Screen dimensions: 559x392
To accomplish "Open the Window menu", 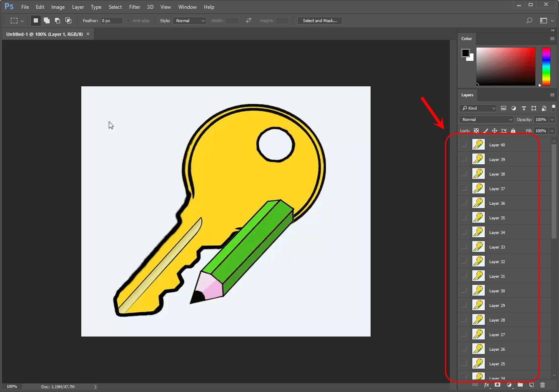I will point(188,7).
